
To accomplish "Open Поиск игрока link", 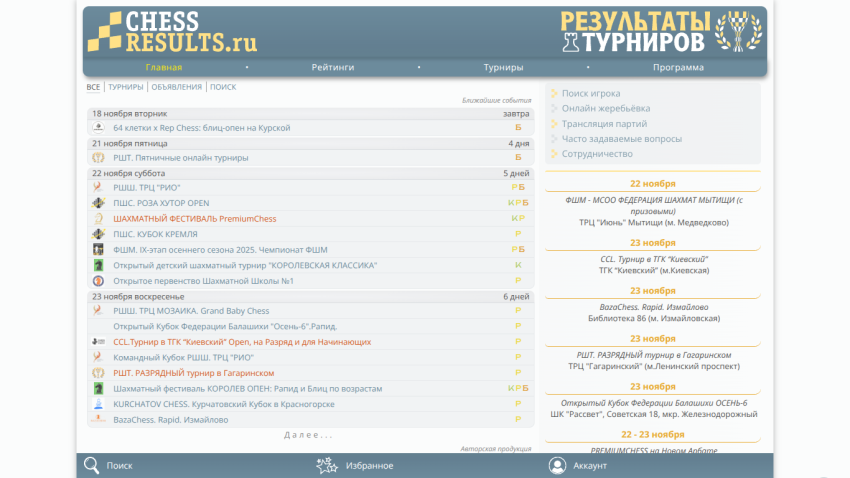I will pyautogui.click(x=591, y=93).
